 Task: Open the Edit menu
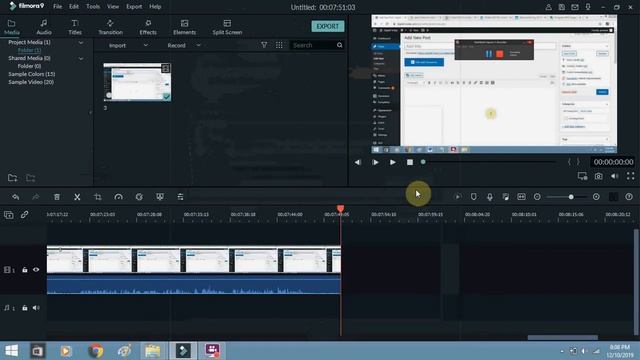coord(74,7)
